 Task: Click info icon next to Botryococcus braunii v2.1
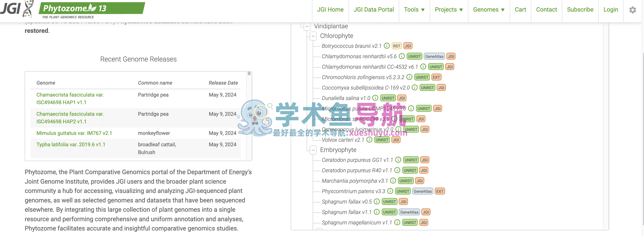coord(386,46)
